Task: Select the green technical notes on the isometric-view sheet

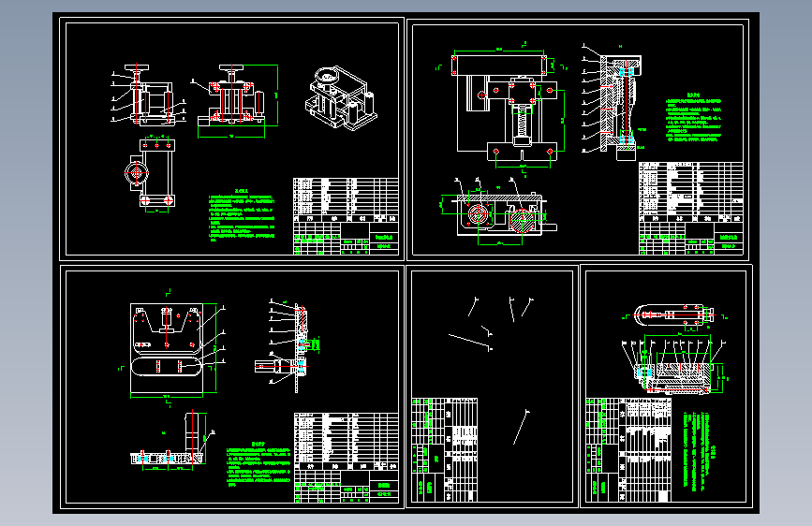Action: [x=242, y=215]
